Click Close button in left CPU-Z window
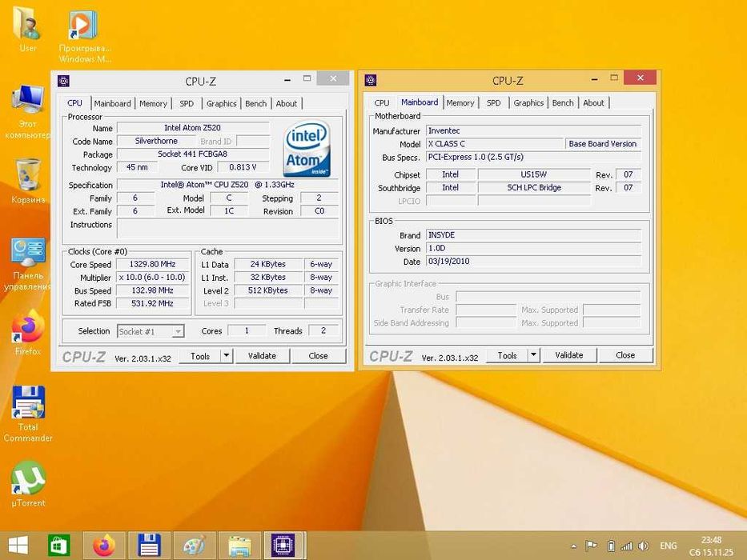 pos(318,356)
